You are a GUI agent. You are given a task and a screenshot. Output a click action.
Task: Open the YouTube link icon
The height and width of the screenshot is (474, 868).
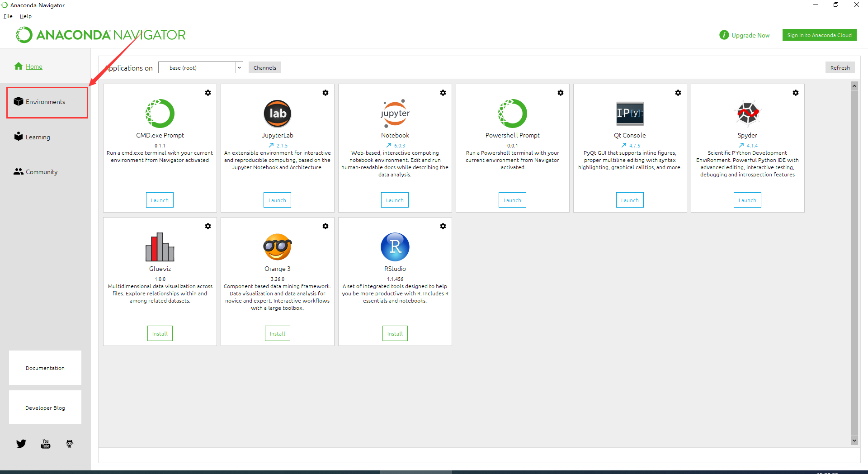tap(46, 444)
